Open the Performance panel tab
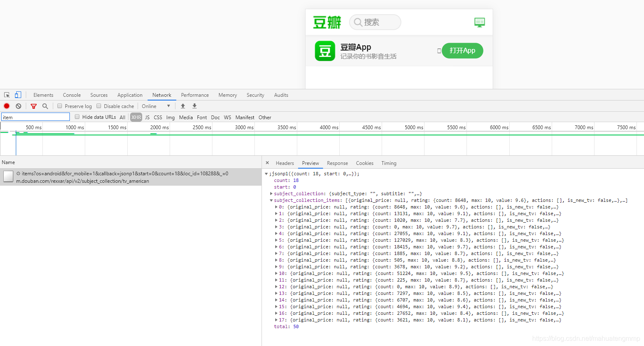644x346 pixels. 195,95
